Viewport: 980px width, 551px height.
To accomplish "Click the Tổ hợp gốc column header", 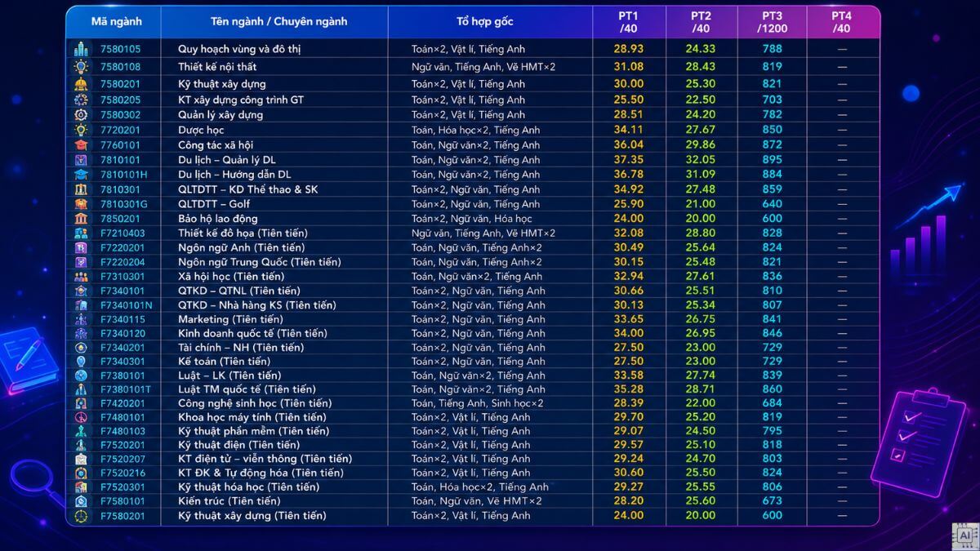I will point(485,21).
